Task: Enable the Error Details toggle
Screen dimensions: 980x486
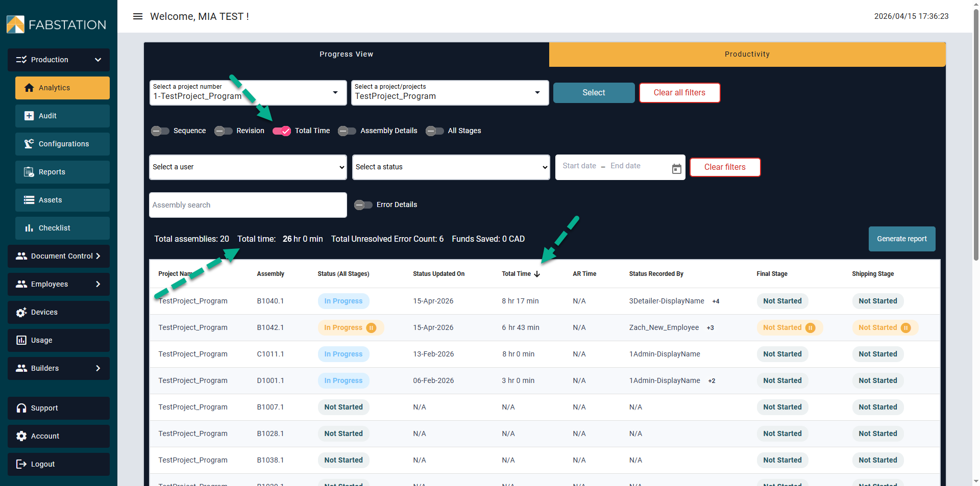Action: 363,205
